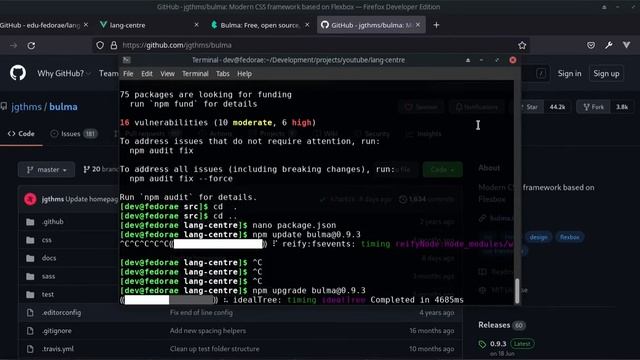Click the Sign in link
This screenshot has width=640, height=360.
[x=569, y=73]
